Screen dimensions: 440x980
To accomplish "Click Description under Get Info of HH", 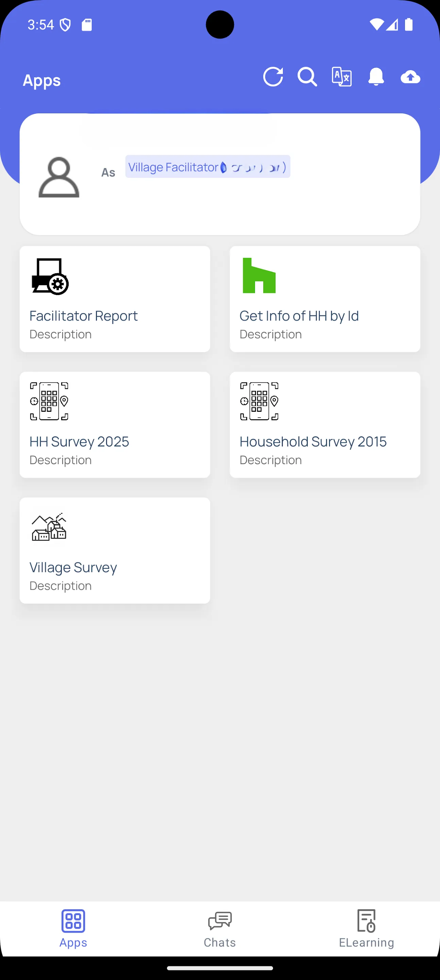I will click(x=270, y=334).
